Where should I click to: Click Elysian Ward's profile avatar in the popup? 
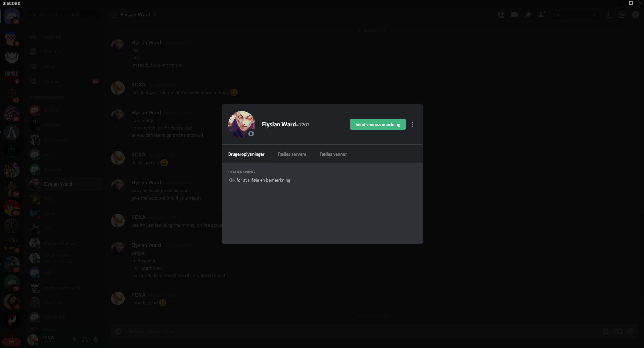(x=241, y=124)
